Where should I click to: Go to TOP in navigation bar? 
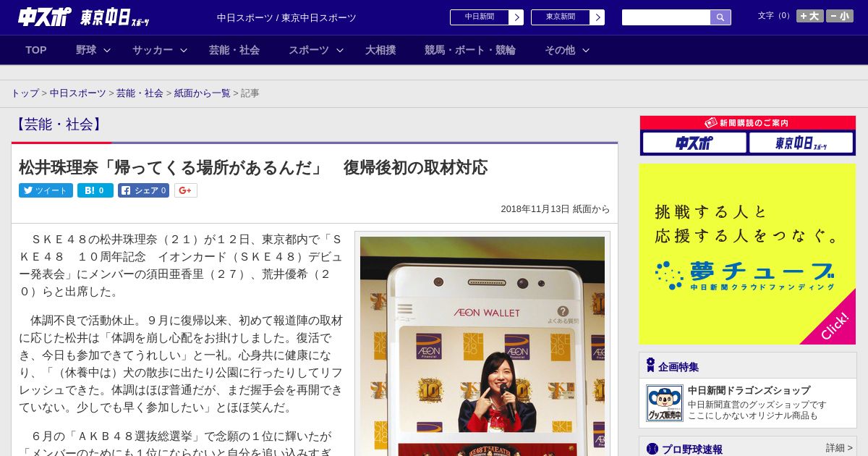(x=36, y=50)
